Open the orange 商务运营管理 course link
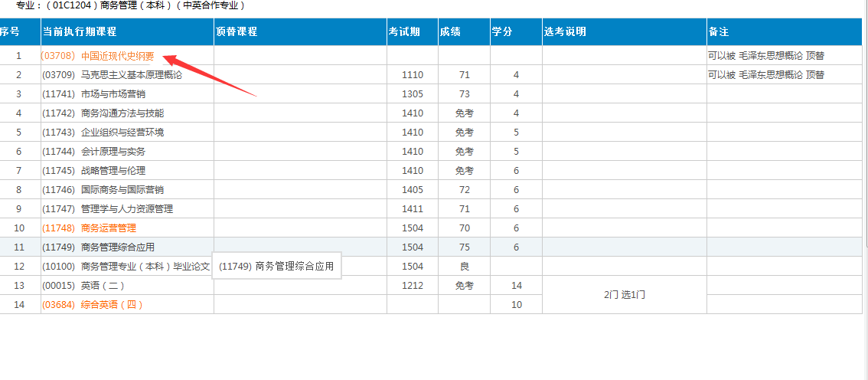Viewport: 868px width, 380px height. click(x=89, y=228)
